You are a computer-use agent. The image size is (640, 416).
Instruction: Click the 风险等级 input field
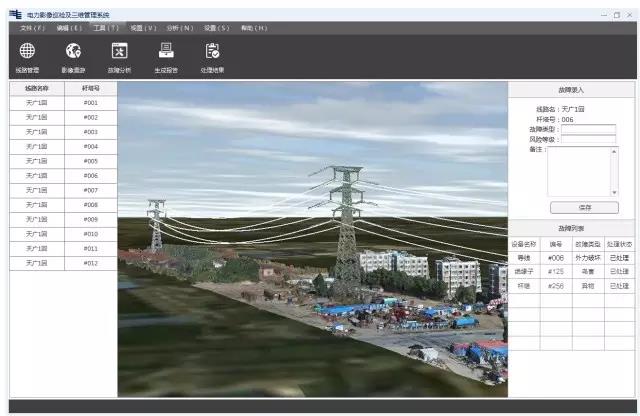[588, 140]
